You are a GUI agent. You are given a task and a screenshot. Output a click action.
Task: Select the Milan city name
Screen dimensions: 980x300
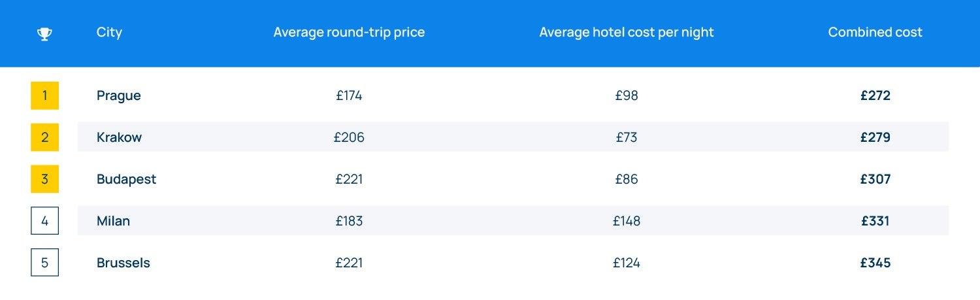(x=114, y=221)
